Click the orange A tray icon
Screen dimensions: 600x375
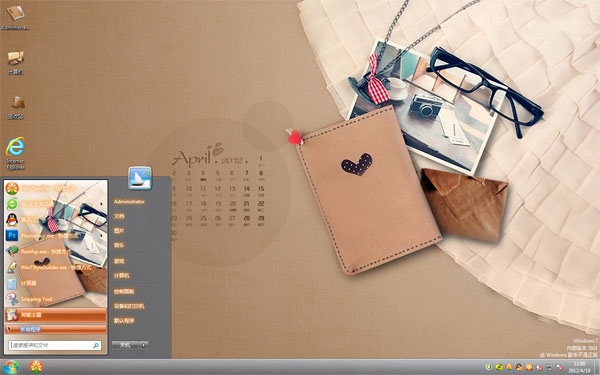pos(509,367)
